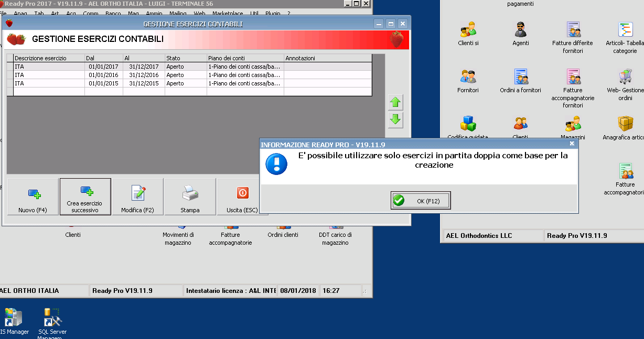644x339 pixels.
Task: Click the Stato column header
Action: [186, 58]
